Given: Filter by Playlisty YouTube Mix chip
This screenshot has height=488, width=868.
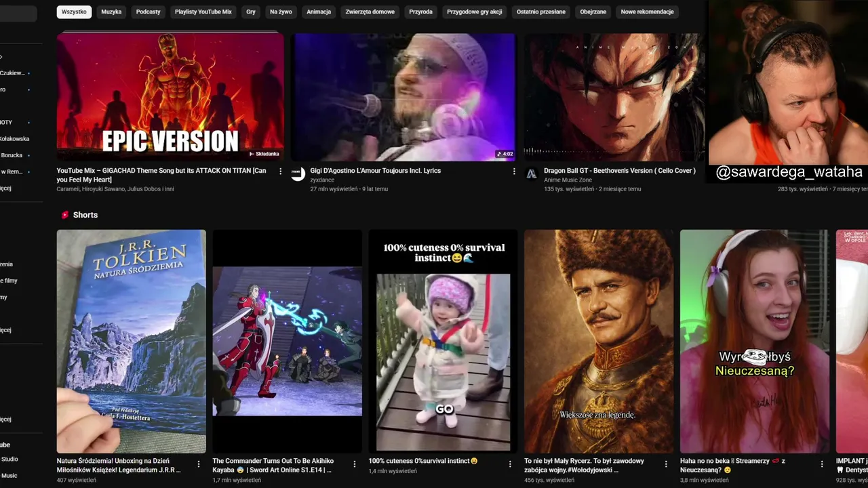Looking at the screenshot, I should 203,12.
